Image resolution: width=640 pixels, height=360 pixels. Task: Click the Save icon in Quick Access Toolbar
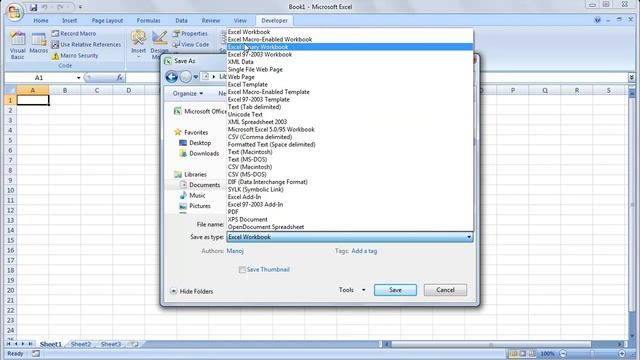tap(33, 7)
